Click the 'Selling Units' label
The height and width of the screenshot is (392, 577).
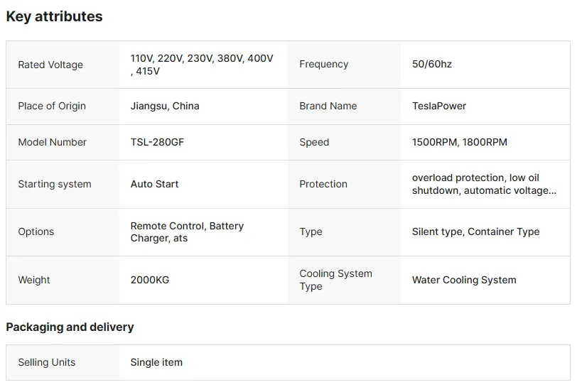pos(47,362)
